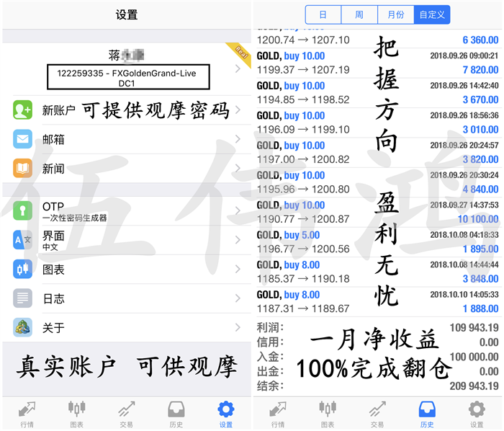Switch history period to 月份
This screenshot has height=431, width=504.
(x=396, y=14)
